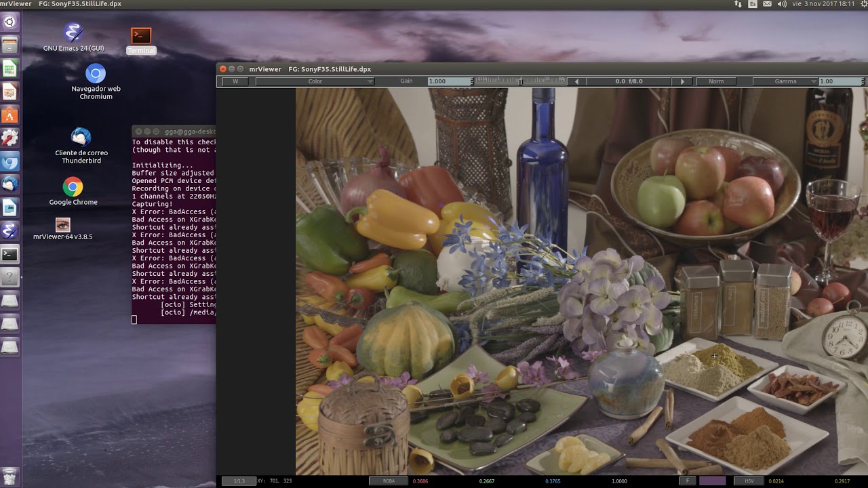Select GNU Emacs 24 desktop shortcut
Image resolution: width=868 pixels, height=488 pixels.
(x=73, y=38)
